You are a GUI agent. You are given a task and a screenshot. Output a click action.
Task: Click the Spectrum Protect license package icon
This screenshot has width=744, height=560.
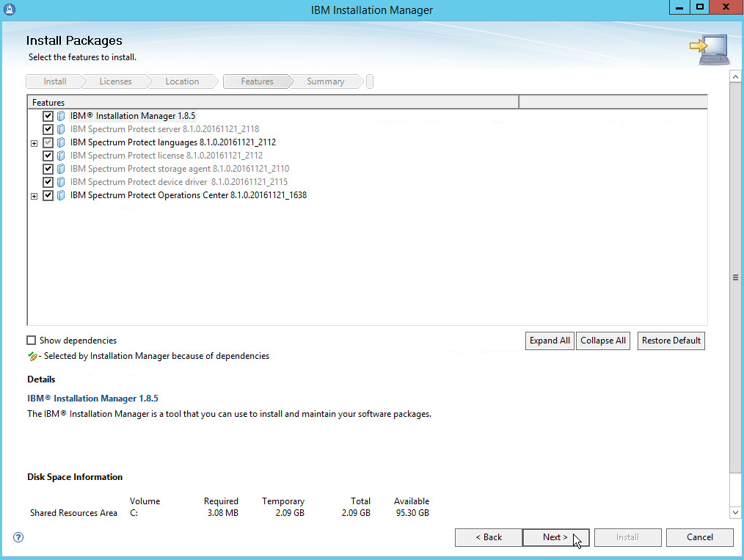point(61,156)
